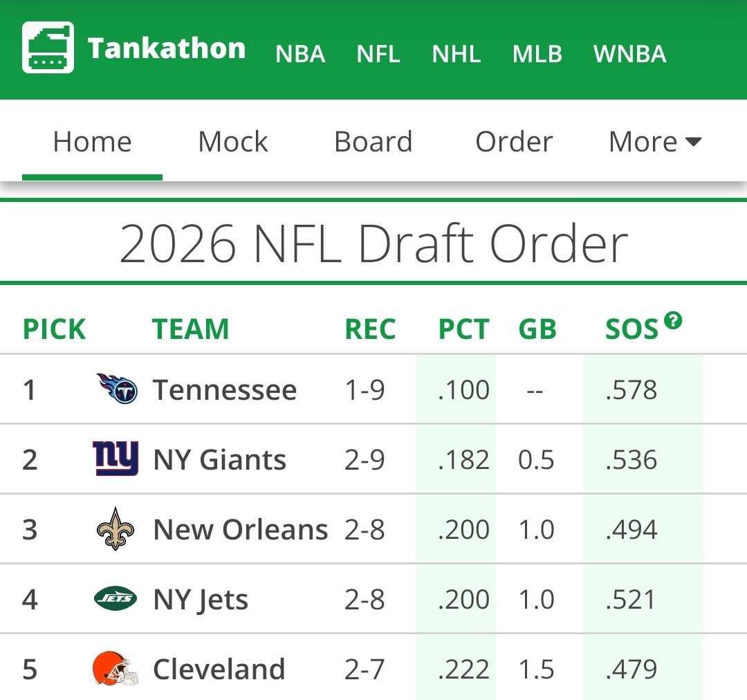The height and width of the screenshot is (700, 747).
Task: Click the Cleveland Browns helmet logo
Action: (x=116, y=670)
